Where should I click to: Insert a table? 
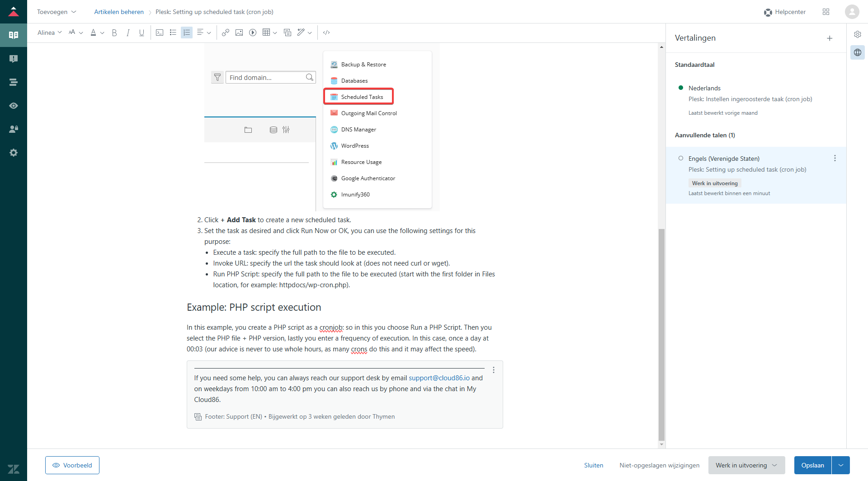[x=266, y=33]
